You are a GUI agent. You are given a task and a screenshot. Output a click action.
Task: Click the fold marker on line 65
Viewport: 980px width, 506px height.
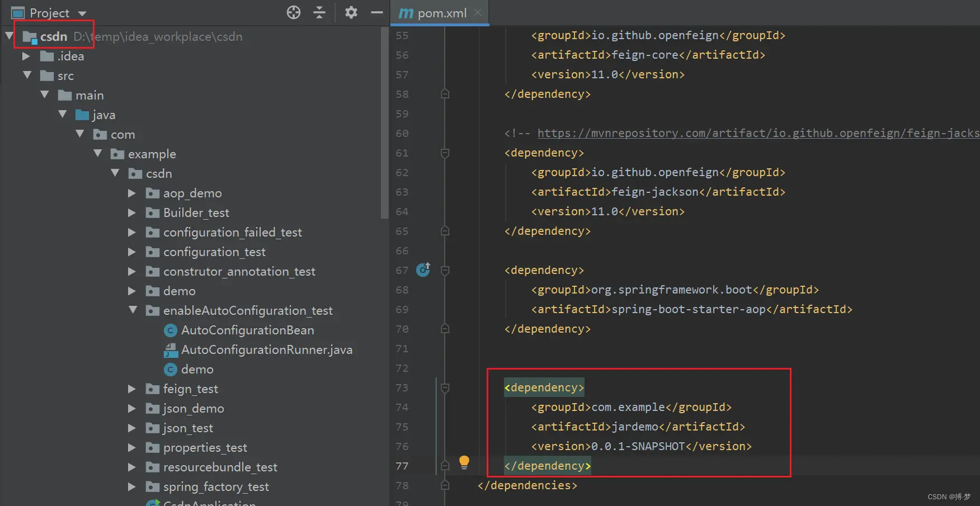445,231
